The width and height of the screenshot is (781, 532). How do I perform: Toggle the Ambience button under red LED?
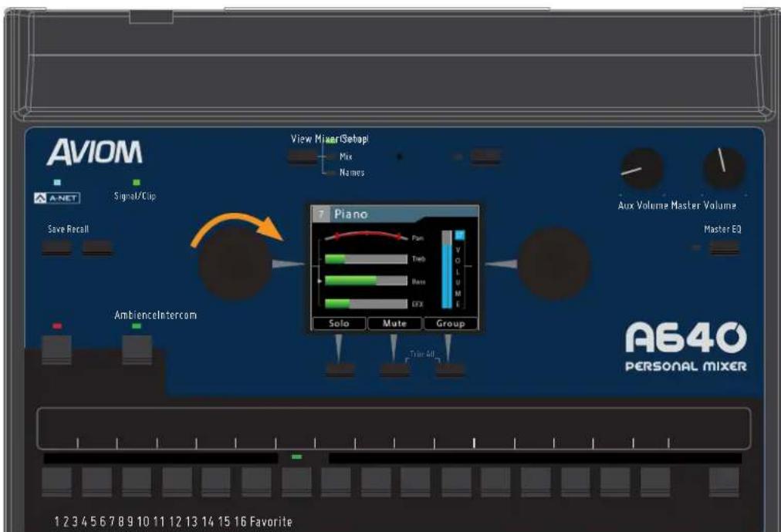(x=56, y=350)
